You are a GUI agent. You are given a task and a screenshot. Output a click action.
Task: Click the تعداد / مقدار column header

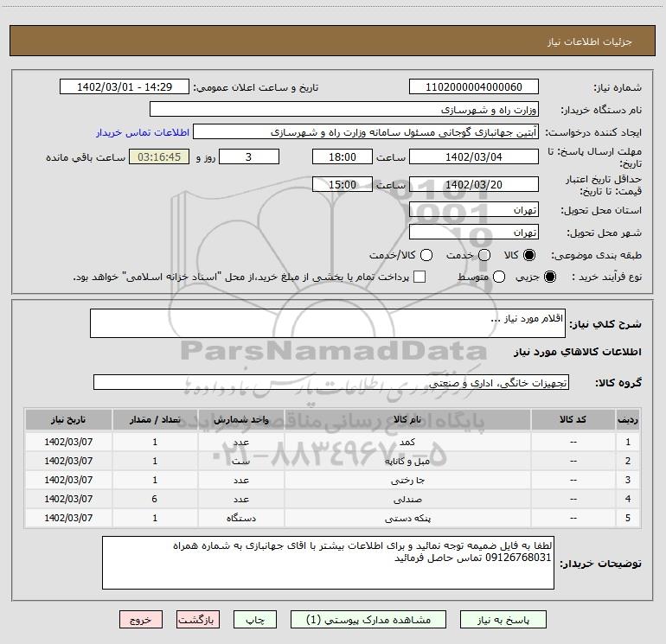(x=155, y=419)
